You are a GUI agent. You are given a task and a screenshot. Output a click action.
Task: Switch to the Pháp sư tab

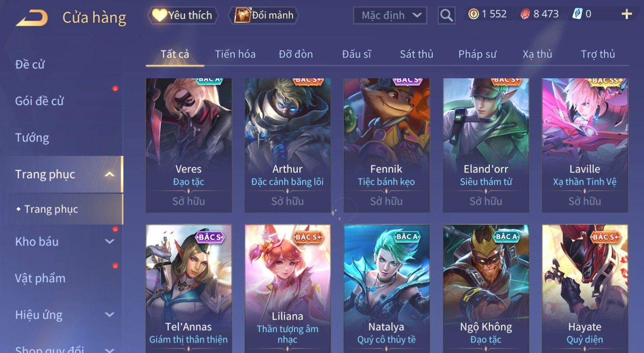click(477, 54)
